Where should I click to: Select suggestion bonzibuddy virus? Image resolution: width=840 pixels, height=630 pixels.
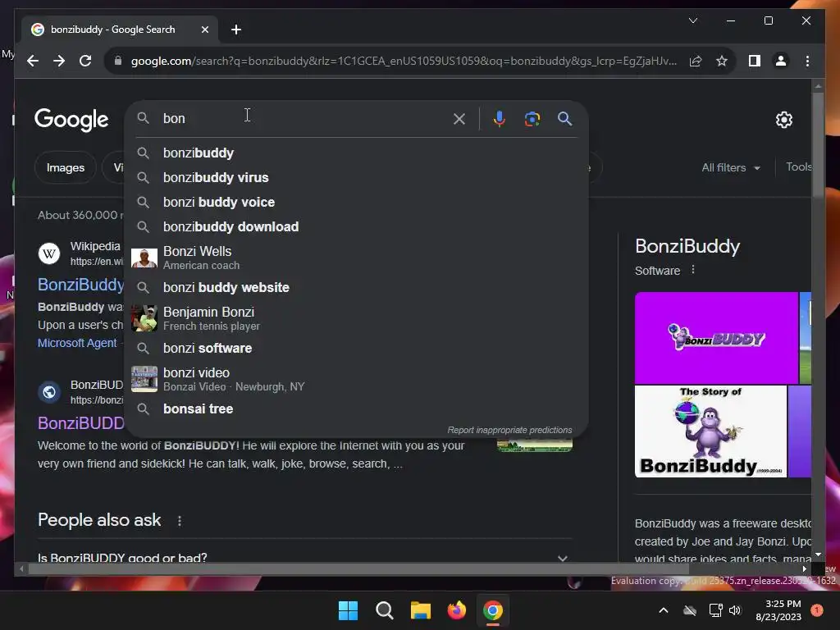click(356, 178)
